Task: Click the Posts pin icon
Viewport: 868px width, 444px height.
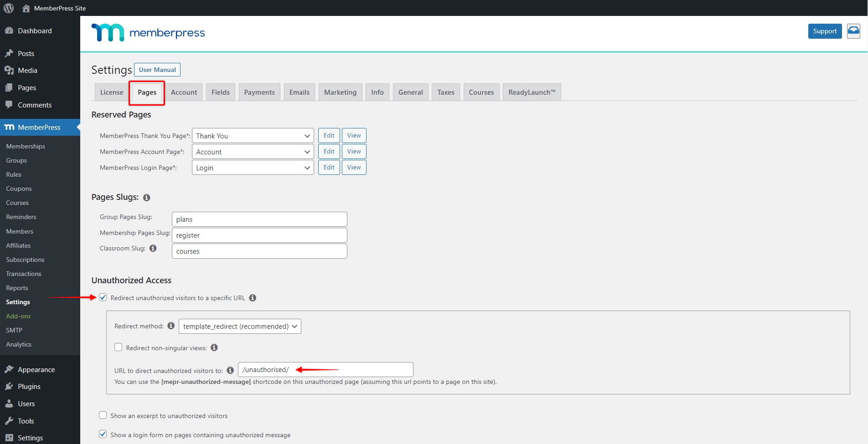Action: pos(9,53)
